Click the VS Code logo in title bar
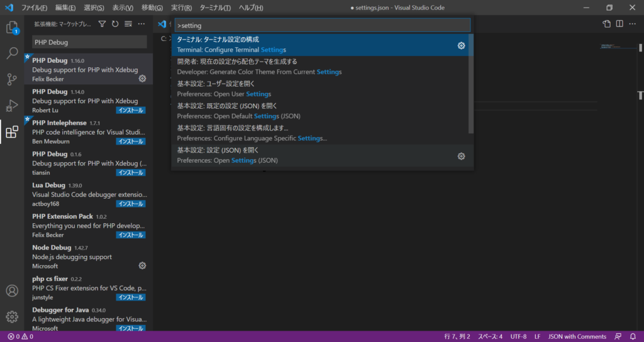This screenshot has width=644, height=342. [x=9, y=8]
